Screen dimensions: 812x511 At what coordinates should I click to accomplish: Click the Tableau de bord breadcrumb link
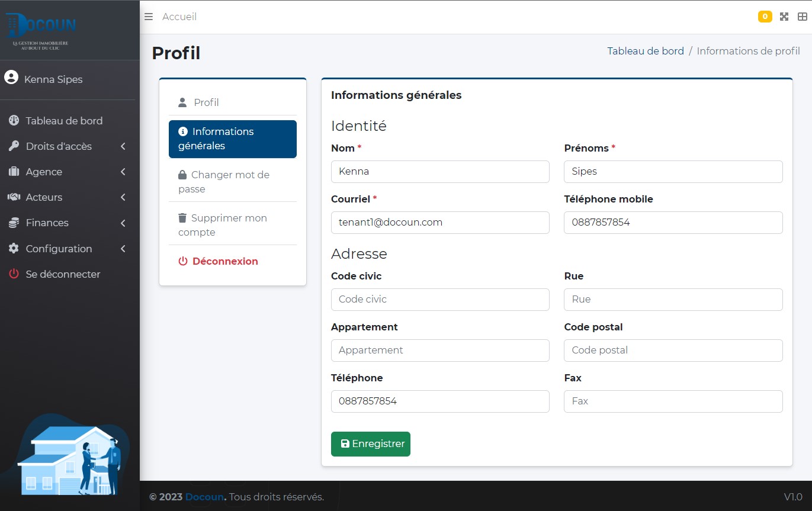click(646, 51)
